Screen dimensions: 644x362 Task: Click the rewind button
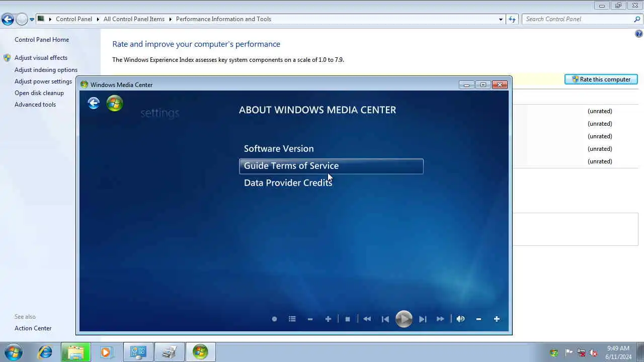tap(367, 319)
